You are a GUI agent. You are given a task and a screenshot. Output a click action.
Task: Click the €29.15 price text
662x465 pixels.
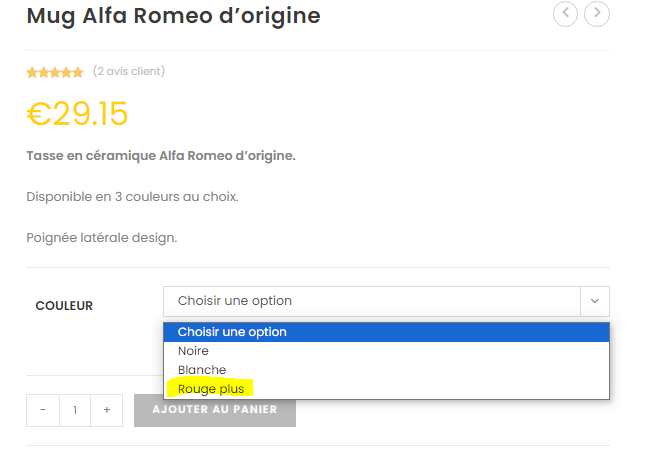pos(77,114)
